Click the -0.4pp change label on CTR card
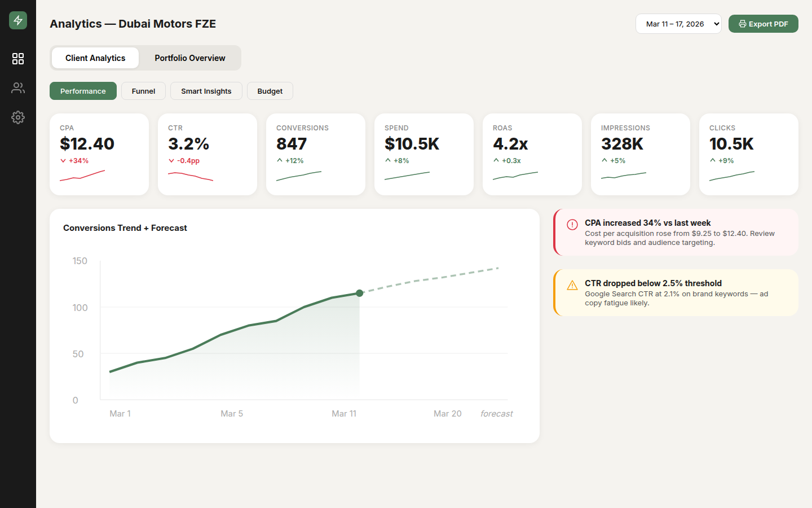 coord(188,161)
